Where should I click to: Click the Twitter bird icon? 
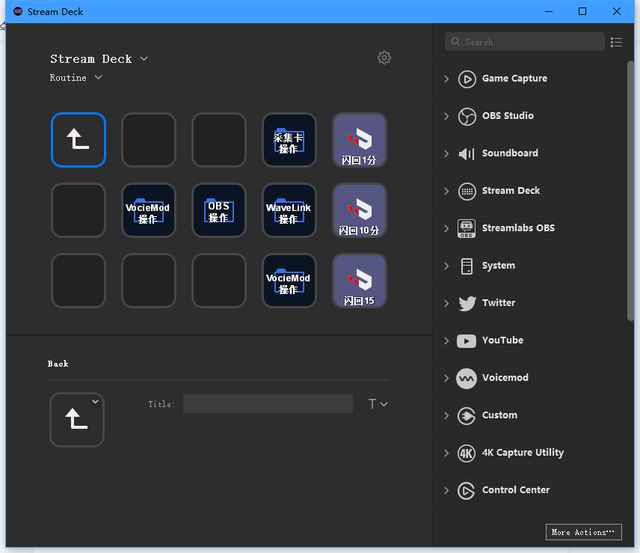(467, 303)
